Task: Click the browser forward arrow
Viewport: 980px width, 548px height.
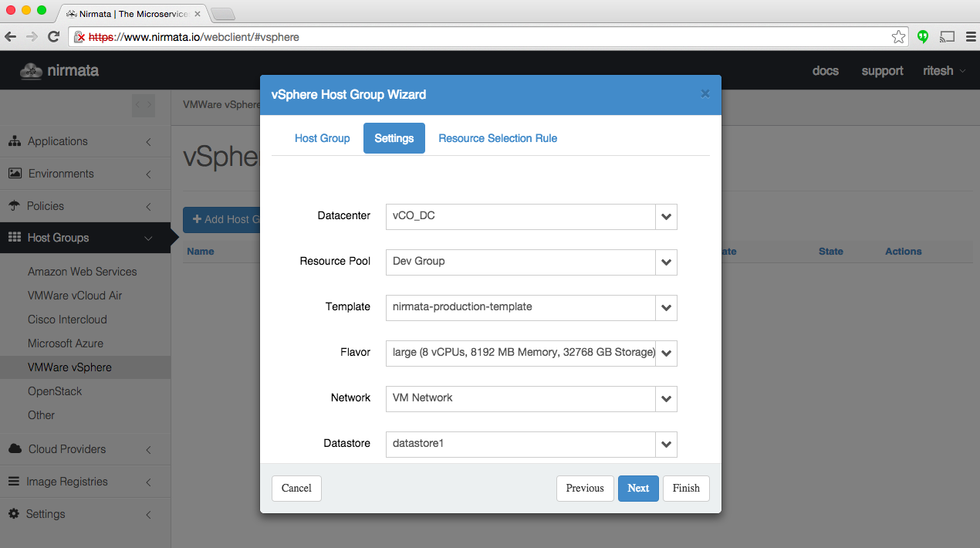Action: click(32, 36)
